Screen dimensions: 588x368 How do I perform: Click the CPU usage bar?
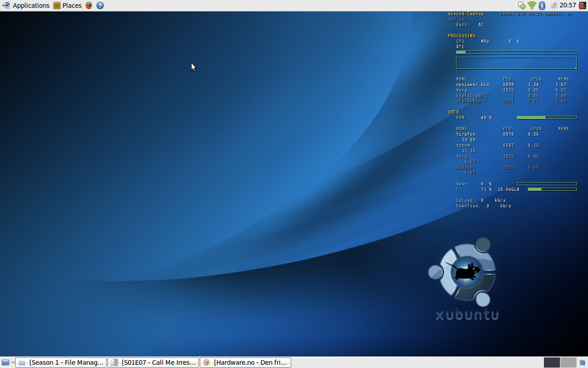point(516,52)
